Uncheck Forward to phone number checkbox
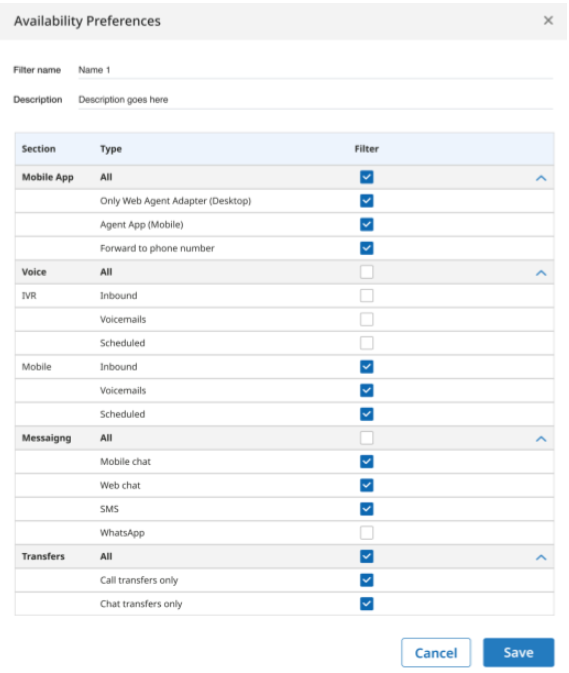Image resolution: width=569 pixels, height=673 pixels. pyautogui.click(x=366, y=248)
